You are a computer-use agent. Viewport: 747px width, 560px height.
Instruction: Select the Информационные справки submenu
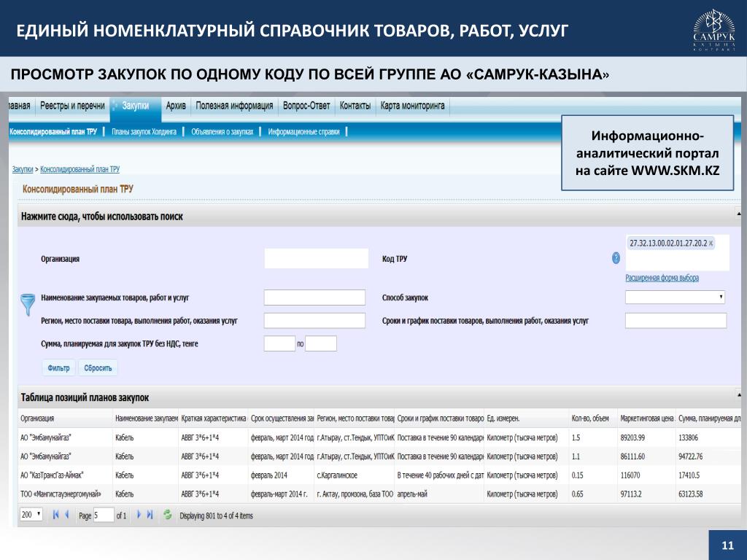(303, 132)
